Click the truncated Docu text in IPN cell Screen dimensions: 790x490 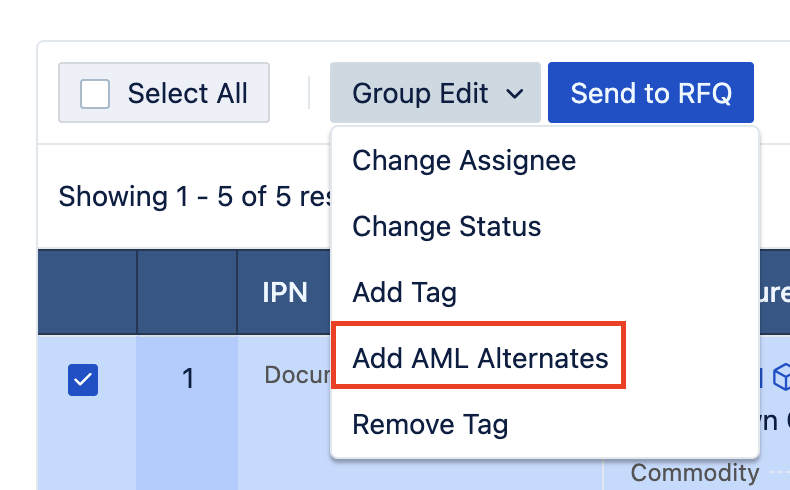pyautogui.click(x=297, y=375)
